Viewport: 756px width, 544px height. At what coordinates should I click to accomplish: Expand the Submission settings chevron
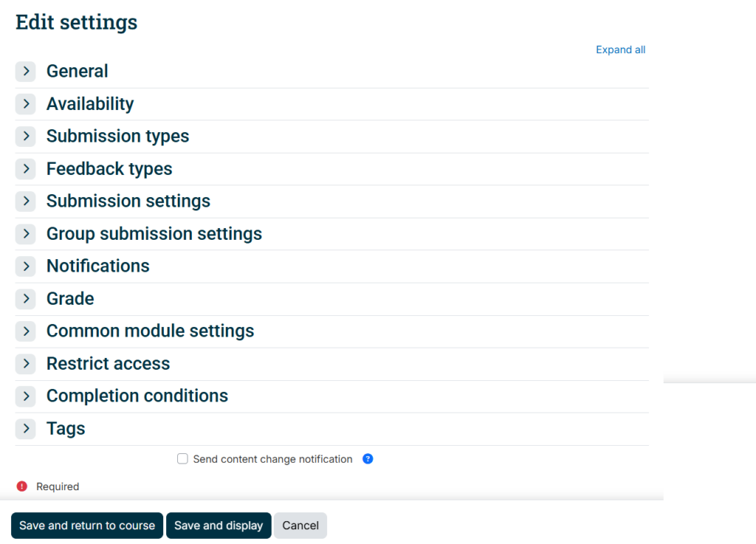(26, 201)
